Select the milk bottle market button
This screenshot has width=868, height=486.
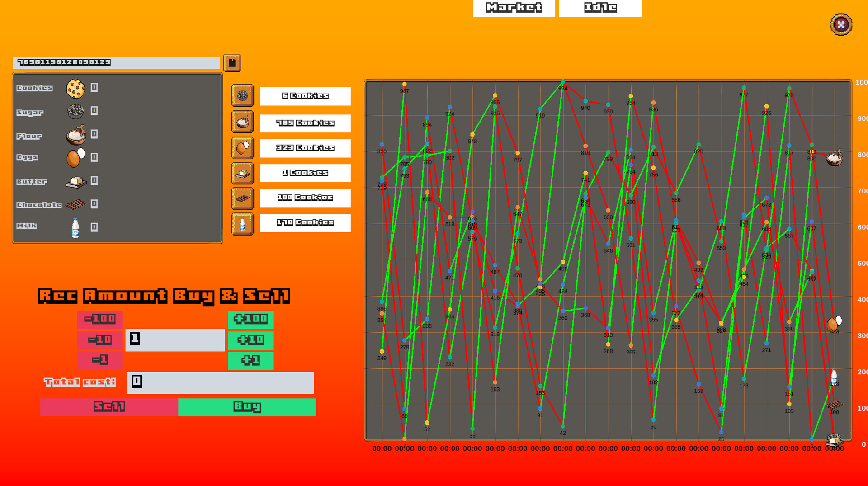click(242, 224)
